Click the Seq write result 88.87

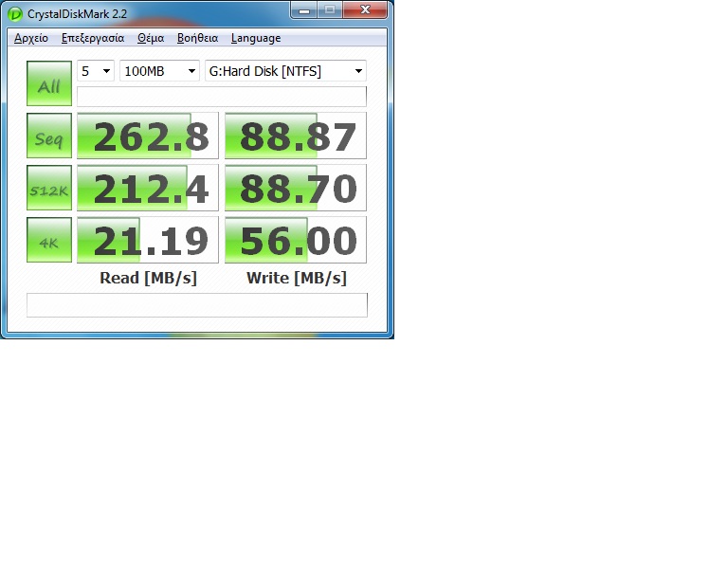(296, 136)
